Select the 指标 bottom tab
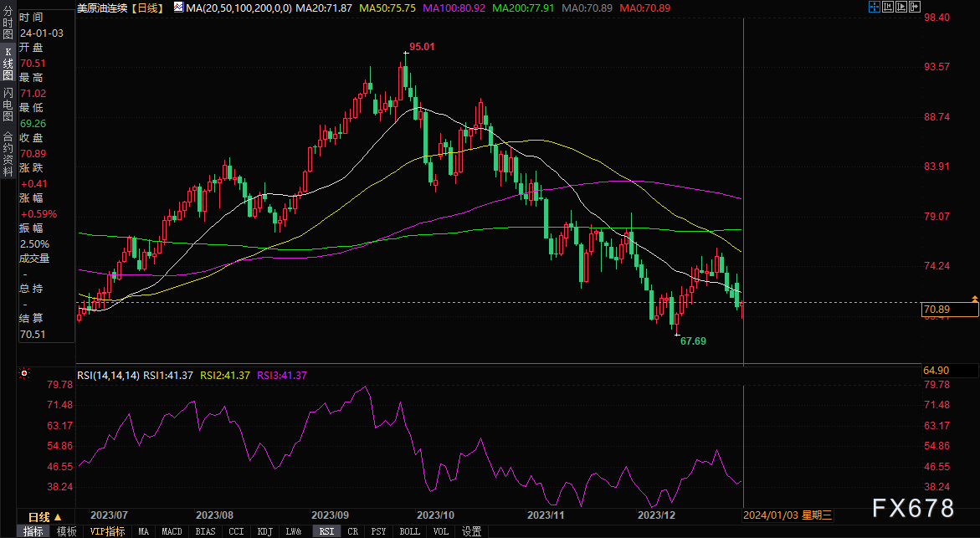The image size is (980, 538). (33, 532)
